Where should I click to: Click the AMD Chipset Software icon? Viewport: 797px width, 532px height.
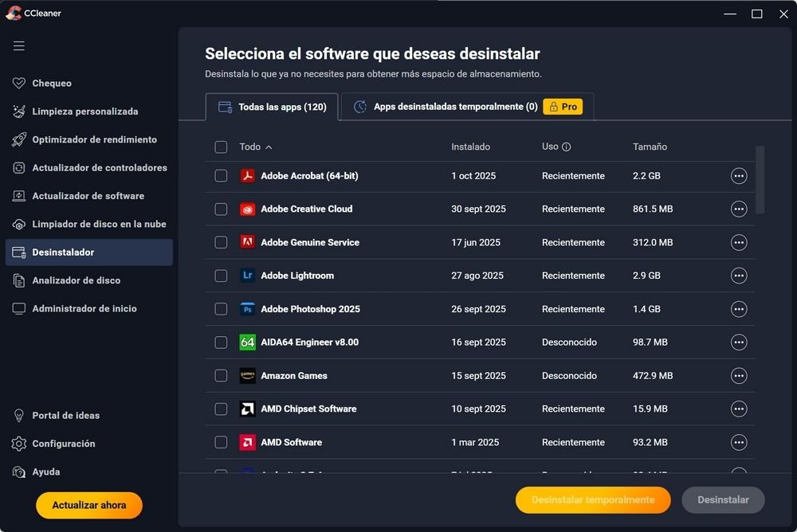[248, 409]
